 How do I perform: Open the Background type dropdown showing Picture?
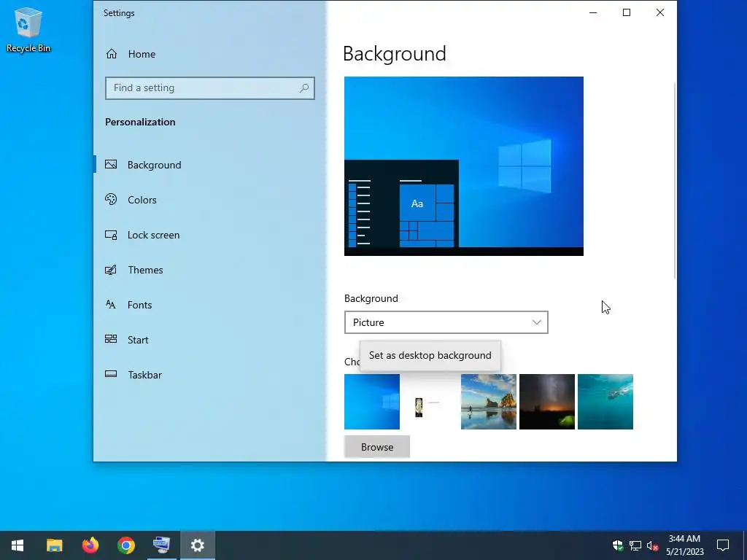pos(446,322)
